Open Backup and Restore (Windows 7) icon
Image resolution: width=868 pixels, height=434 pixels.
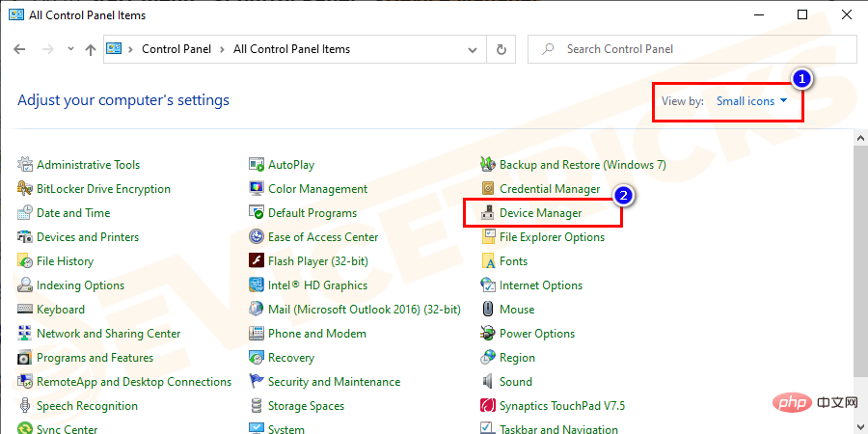tap(488, 164)
